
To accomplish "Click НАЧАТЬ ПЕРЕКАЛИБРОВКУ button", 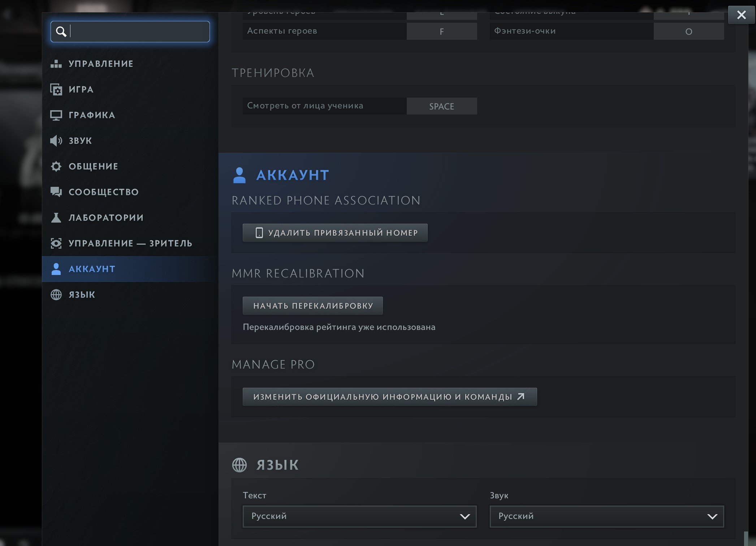I will [312, 306].
